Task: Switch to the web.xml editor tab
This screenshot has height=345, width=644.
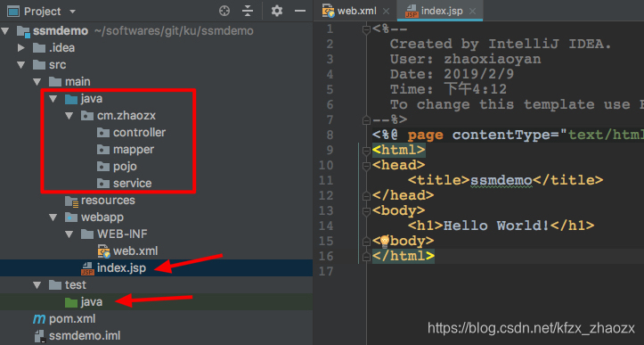Action: pos(356,11)
